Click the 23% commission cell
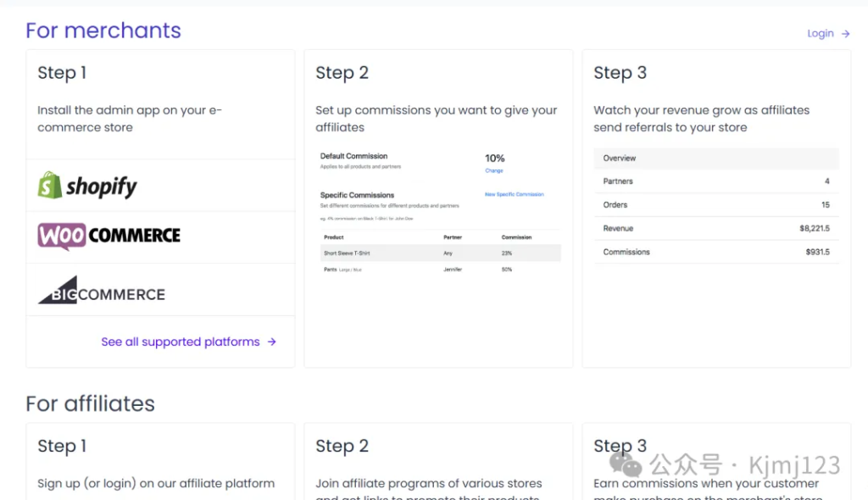This screenshot has height=500, width=868. coord(507,253)
